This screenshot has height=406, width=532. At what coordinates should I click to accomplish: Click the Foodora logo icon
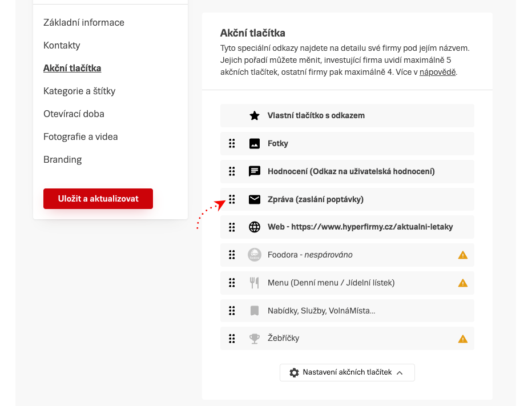[255, 255]
